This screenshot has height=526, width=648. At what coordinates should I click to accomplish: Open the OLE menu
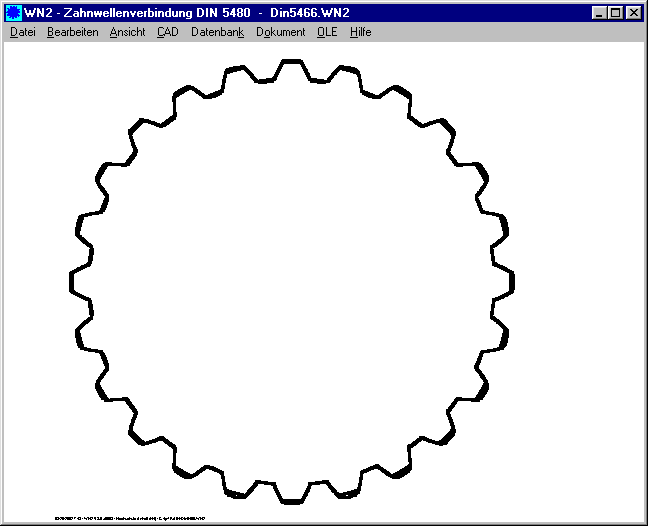327,32
